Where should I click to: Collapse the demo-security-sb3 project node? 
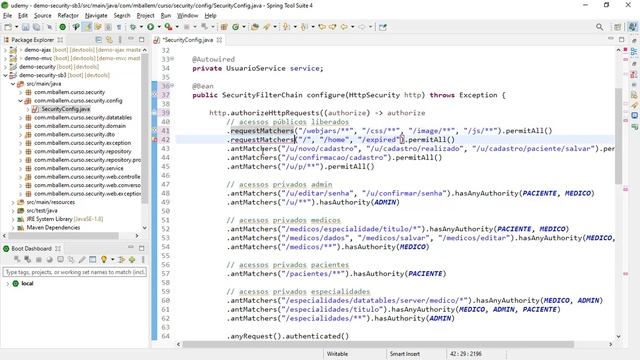(5, 75)
